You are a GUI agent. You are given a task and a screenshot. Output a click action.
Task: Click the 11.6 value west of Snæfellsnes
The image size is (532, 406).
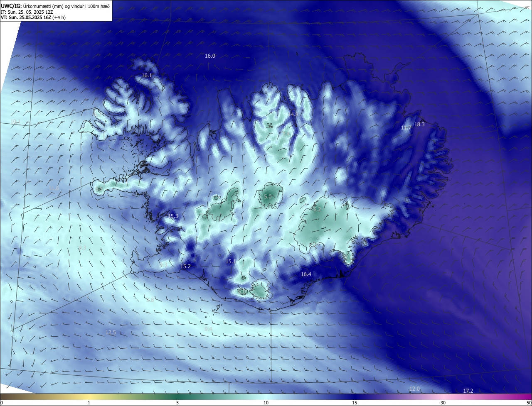[54, 188]
